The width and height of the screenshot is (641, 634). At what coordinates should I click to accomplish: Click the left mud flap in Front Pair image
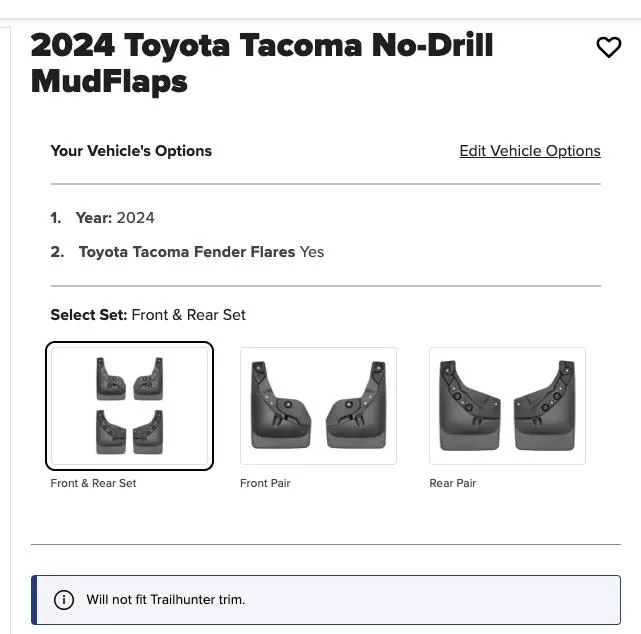coord(281,407)
